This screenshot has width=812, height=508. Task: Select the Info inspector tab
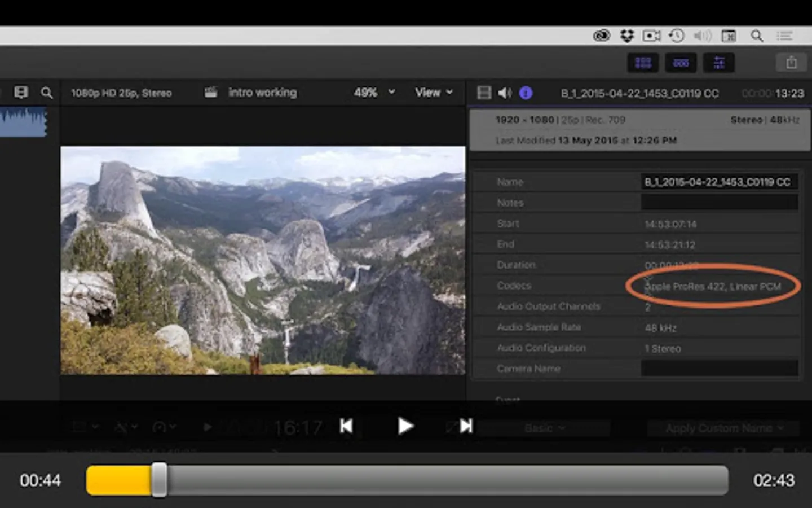click(526, 93)
